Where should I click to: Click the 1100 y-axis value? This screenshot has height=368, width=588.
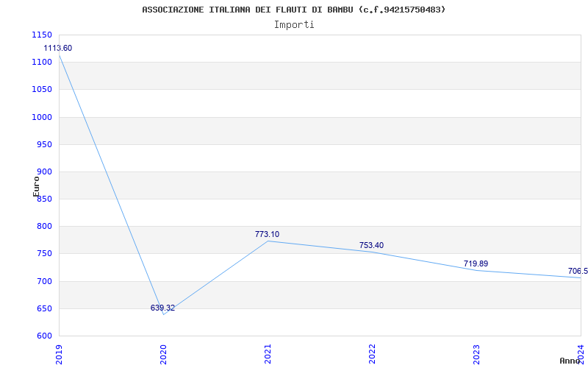click(x=42, y=63)
